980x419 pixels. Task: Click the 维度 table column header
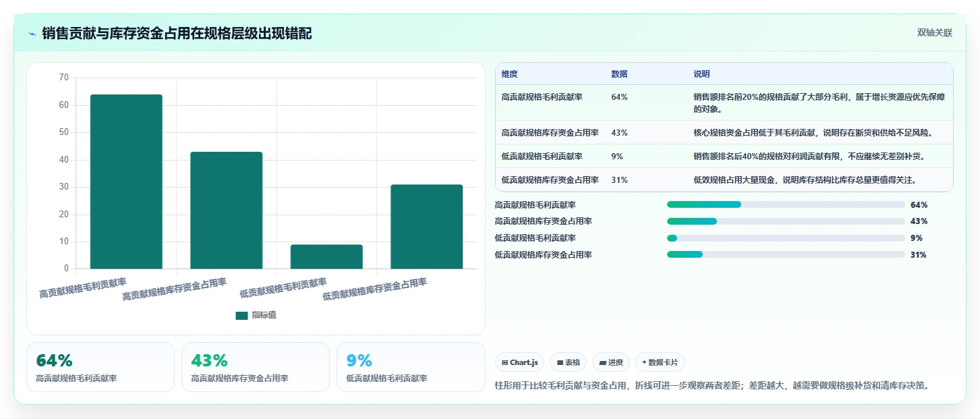point(510,74)
